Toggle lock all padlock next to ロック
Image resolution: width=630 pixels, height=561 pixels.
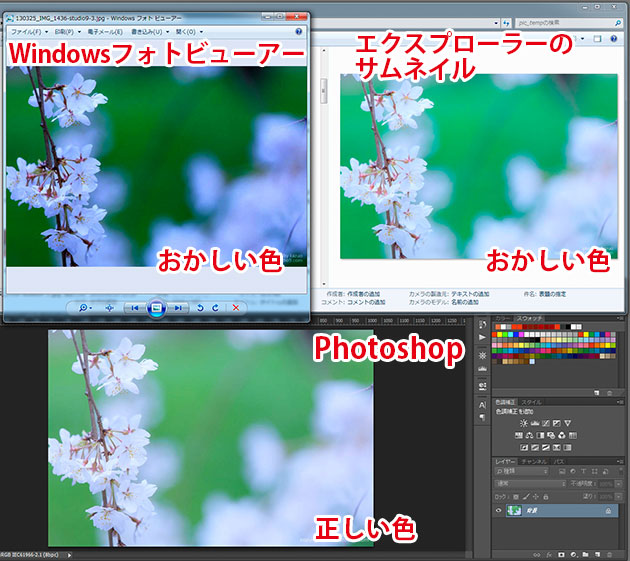point(546,497)
